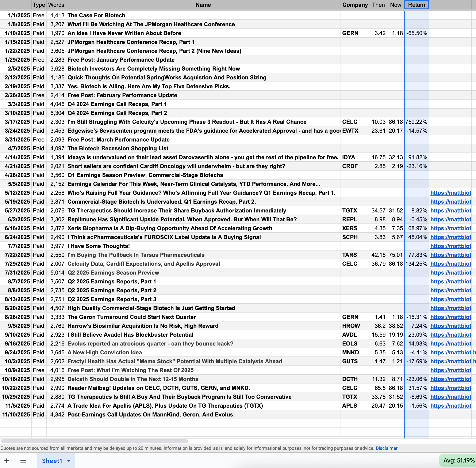Click the Type column header
This screenshot has width=476, height=468.
point(39,5)
